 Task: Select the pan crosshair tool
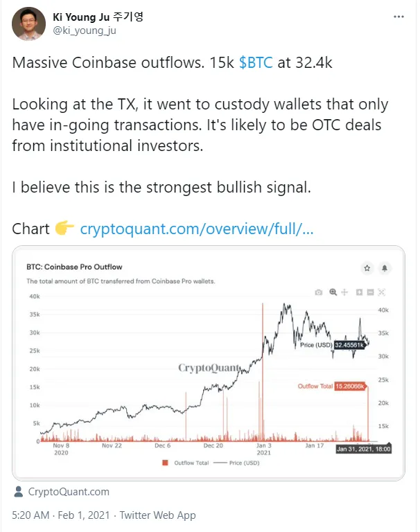pyautogui.click(x=344, y=292)
